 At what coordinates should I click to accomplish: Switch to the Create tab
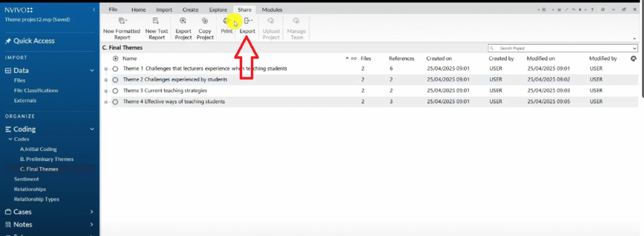coord(190,9)
